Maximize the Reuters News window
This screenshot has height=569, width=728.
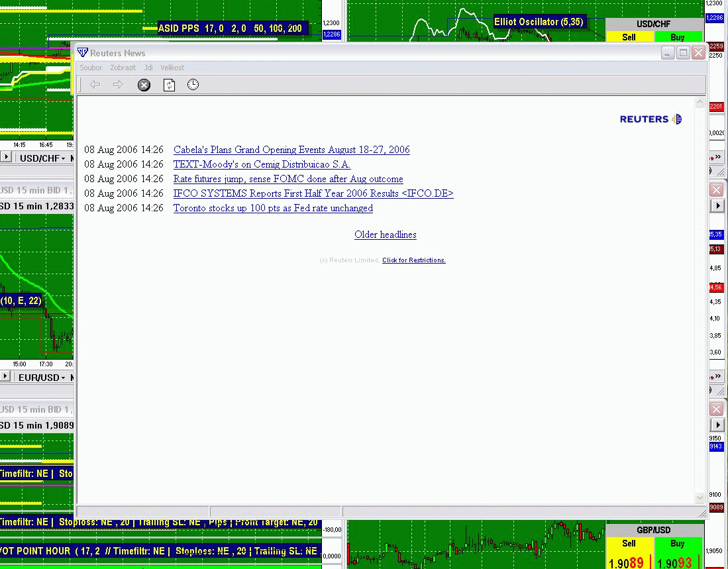(x=683, y=53)
